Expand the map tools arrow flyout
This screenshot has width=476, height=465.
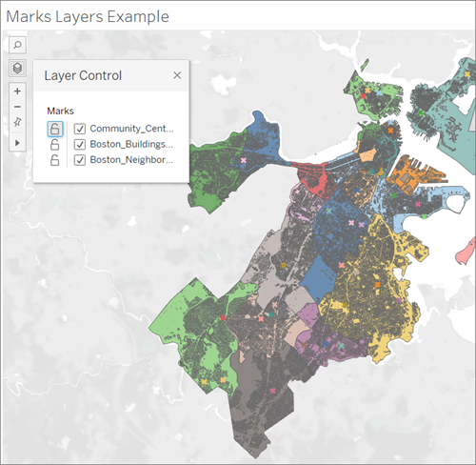(17, 143)
